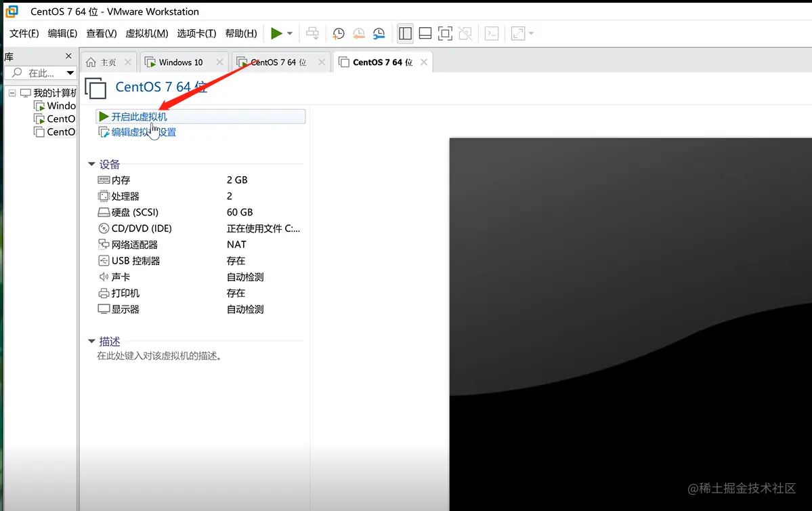This screenshot has height=511, width=812.
Task: Take a snapshot with the clock-plus icon
Action: (x=338, y=34)
